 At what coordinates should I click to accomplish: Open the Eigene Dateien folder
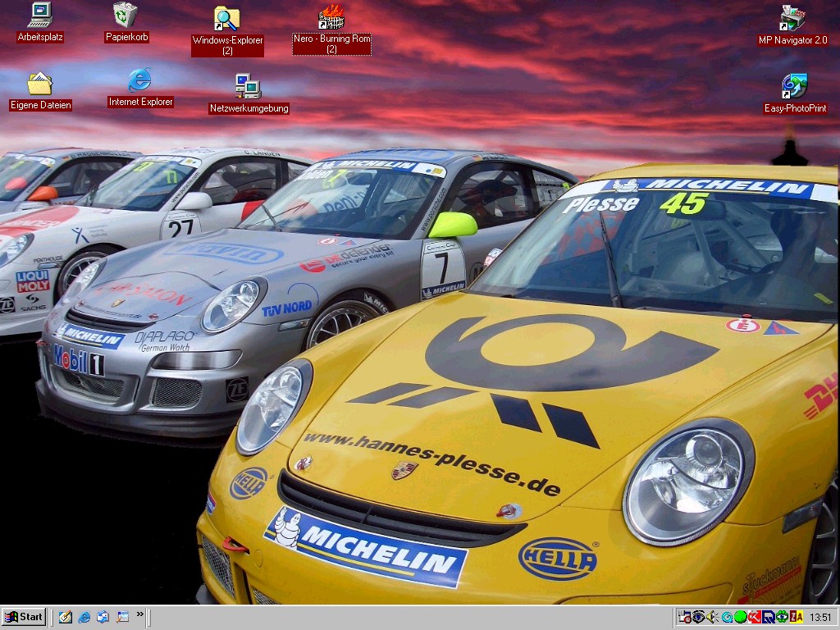pyautogui.click(x=40, y=91)
